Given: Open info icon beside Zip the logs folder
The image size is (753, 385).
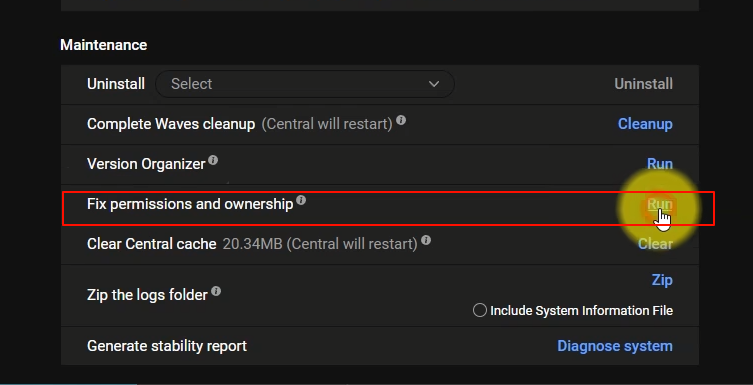Looking at the screenshot, I should [x=216, y=291].
